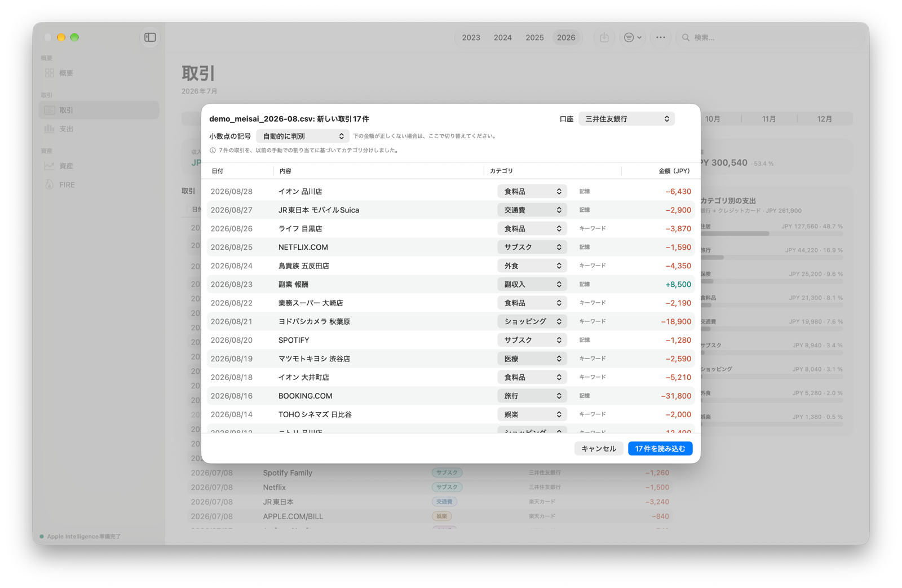902x588 pixels.
Task: Click the Apple Intelligence status dot
Action: (x=42, y=536)
